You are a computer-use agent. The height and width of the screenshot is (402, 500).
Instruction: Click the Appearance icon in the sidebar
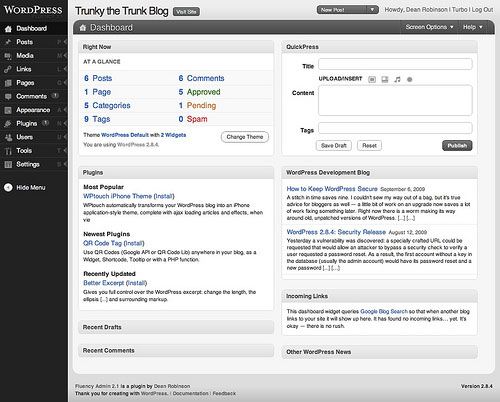(8, 110)
